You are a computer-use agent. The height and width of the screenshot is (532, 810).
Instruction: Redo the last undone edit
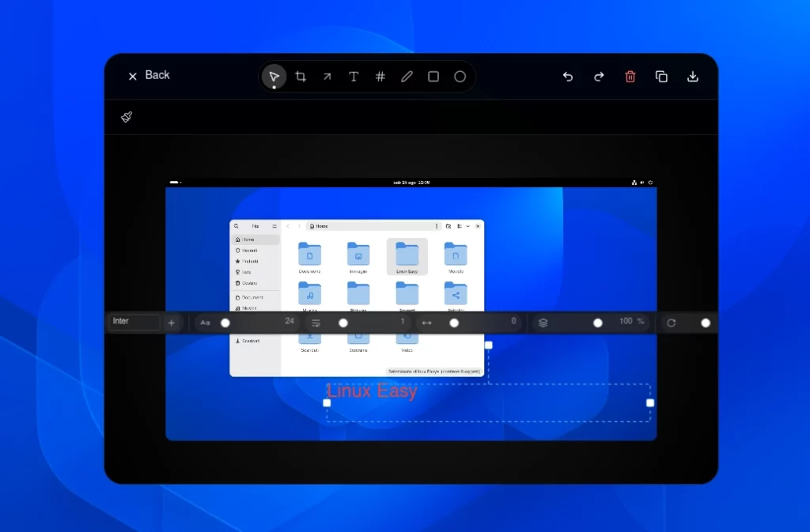[599, 77]
